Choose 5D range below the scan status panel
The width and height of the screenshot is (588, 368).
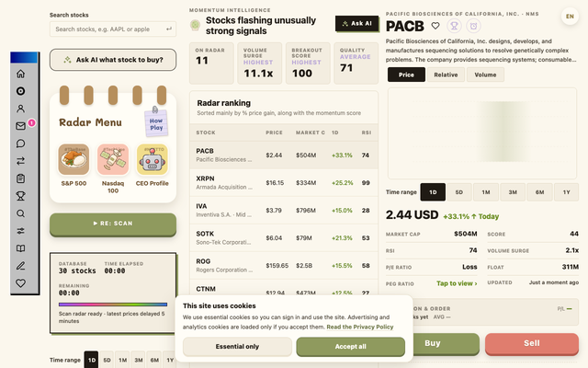[x=107, y=360]
